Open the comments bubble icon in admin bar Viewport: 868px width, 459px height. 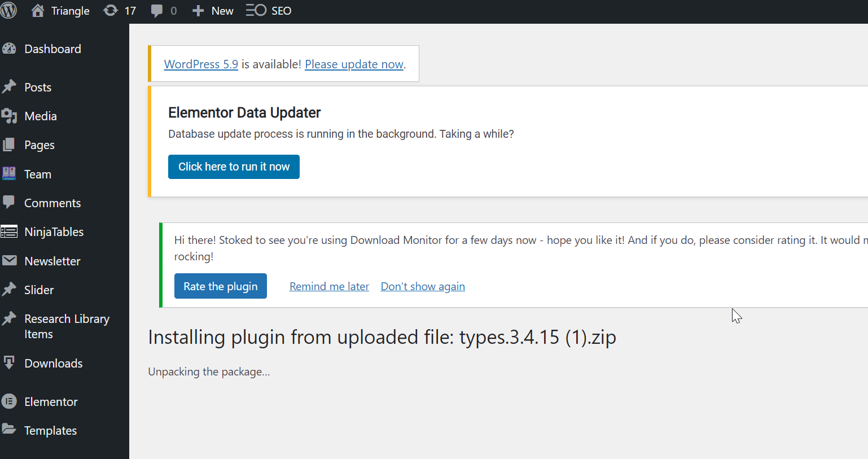tap(157, 11)
